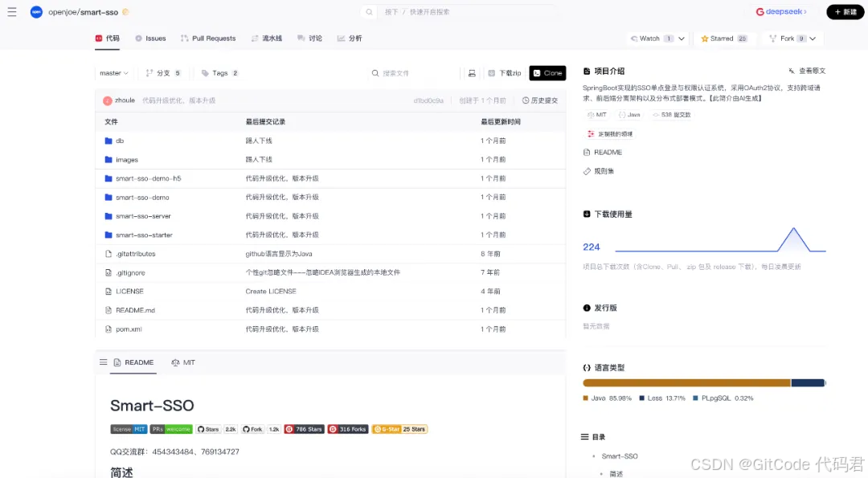Click commit message Create LICENSE

271,292
